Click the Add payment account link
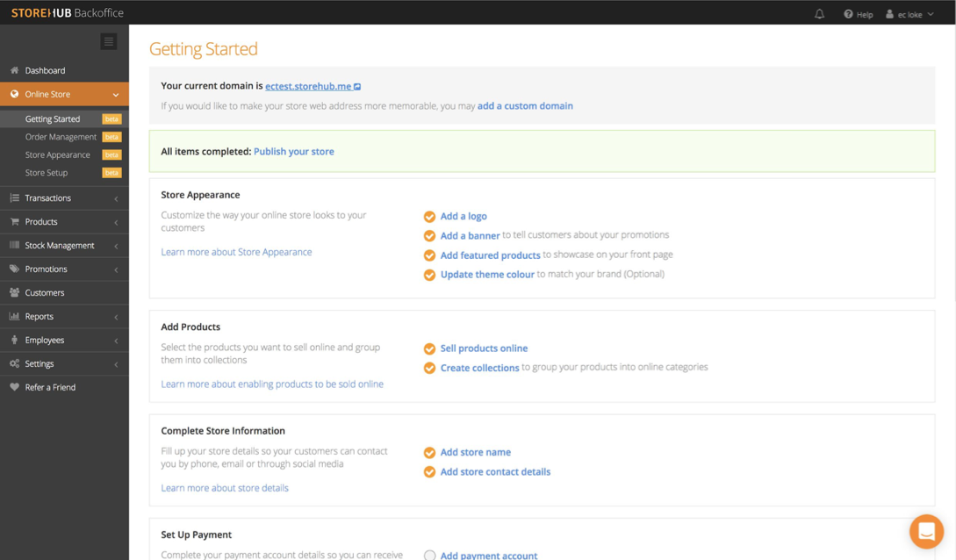This screenshot has width=956, height=560. [489, 555]
